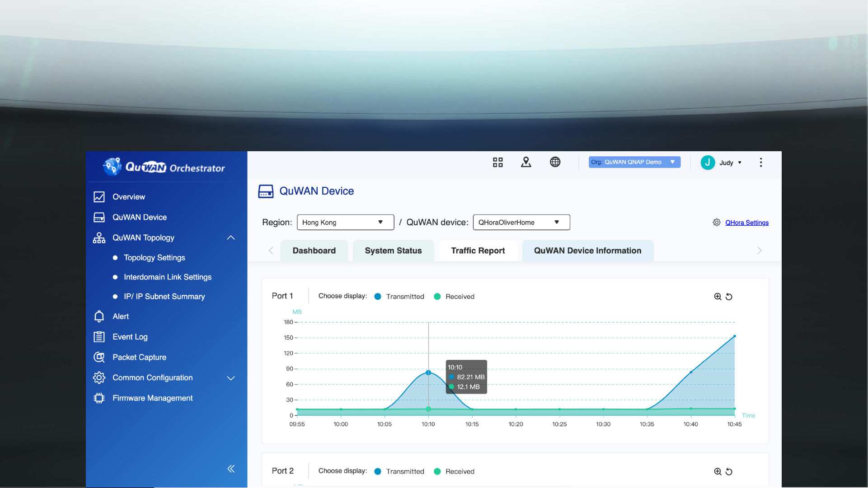Image resolution: width=868 pixels, height=488 pixels.
Task: Zoom in on the Port 2 chart
Action: point(718,472)
